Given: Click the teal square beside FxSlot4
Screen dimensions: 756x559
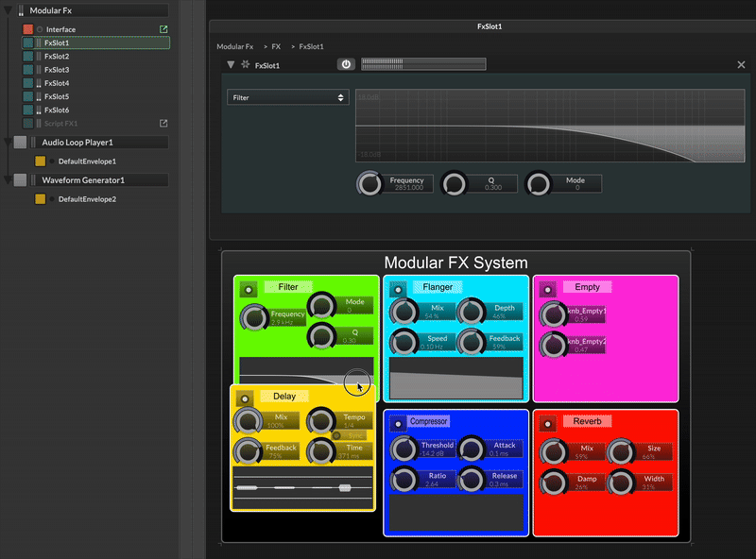Looking at the screenshot, I should click(28, 83).
